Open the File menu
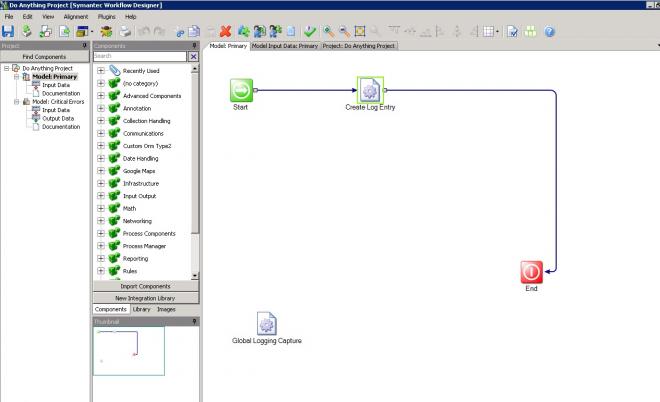Screen dimensions: 660x402 (x=9, y=16)
